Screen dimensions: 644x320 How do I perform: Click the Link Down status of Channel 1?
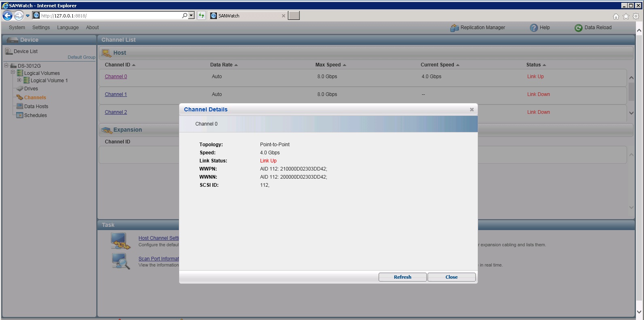tap(538, 94)
